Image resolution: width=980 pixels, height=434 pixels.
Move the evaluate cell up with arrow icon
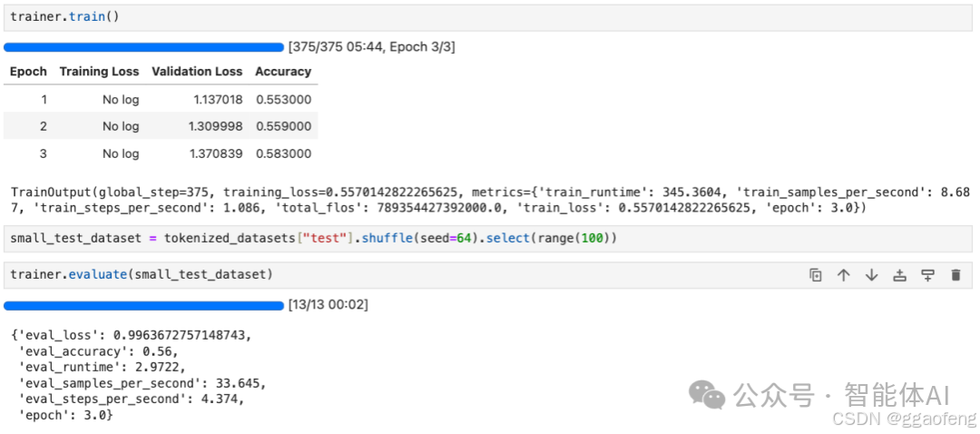pyautogui.click(x=843, y=275)
